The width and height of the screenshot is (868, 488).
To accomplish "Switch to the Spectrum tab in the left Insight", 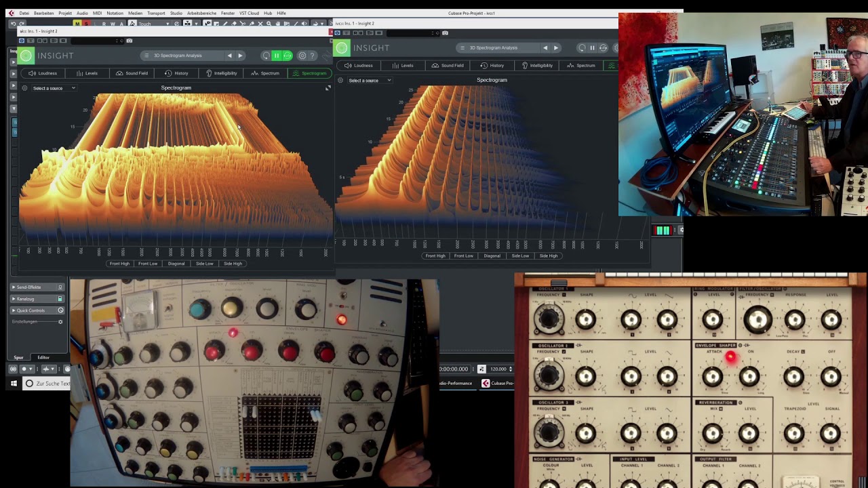I will click(x=265, y=73).
